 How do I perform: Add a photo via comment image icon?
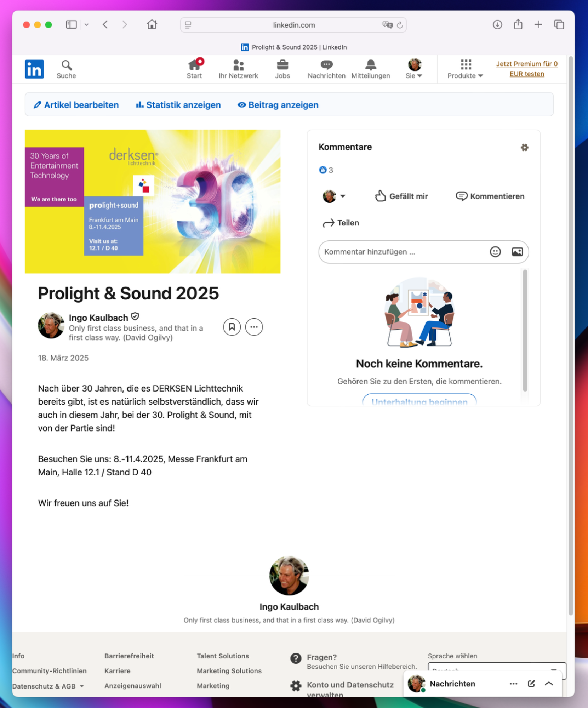[x=517, y=252]
